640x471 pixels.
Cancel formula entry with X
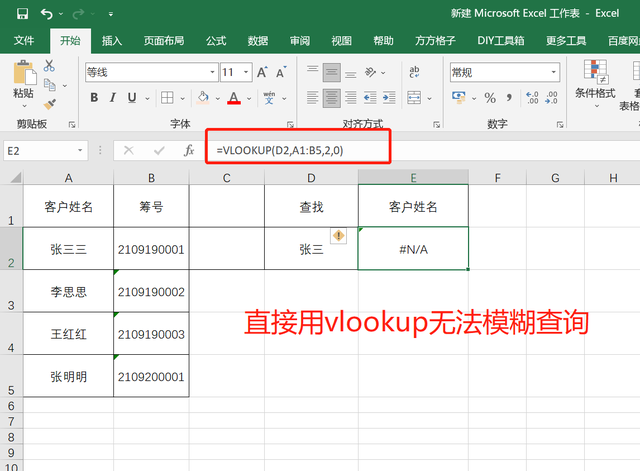[129, 151]
